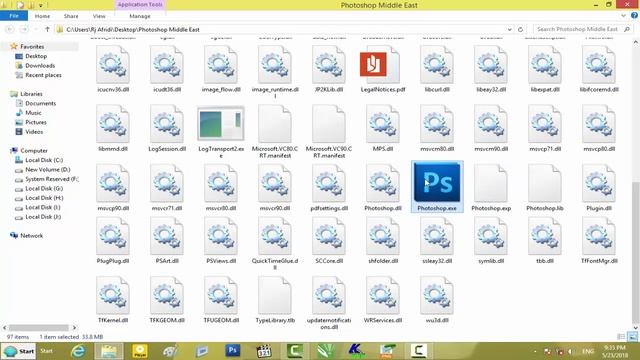Select the Photoshop.lib file icon
This screenshot has width=640, height=360.
click(x=544, y=183)
